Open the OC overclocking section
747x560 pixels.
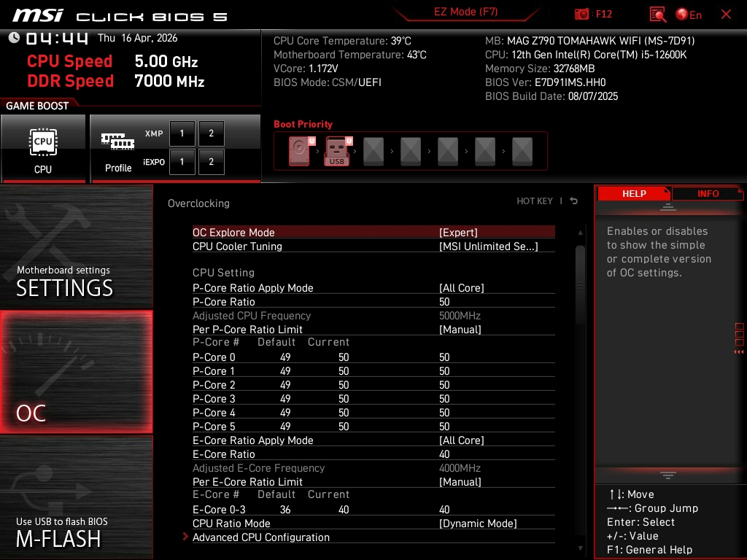76,372
